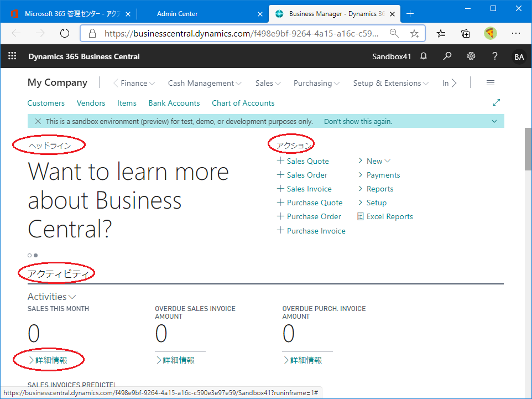Open the notifications bell icon

424,56
